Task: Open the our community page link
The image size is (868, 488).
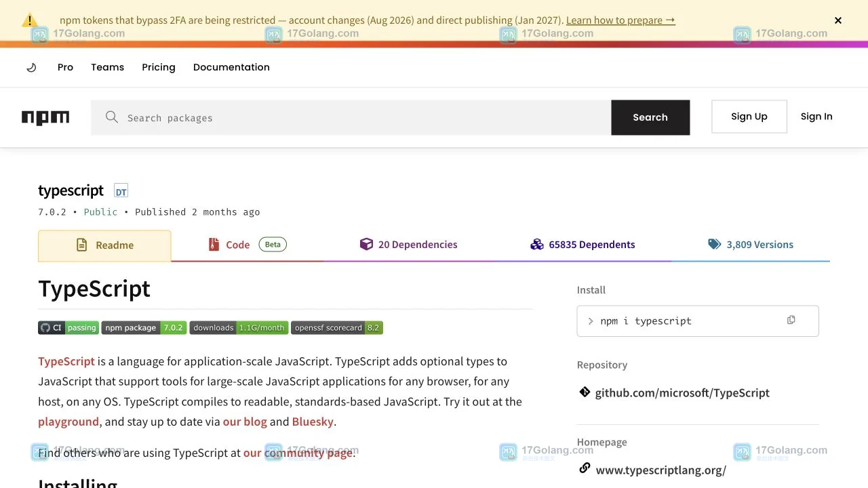Action: (298, 453)
